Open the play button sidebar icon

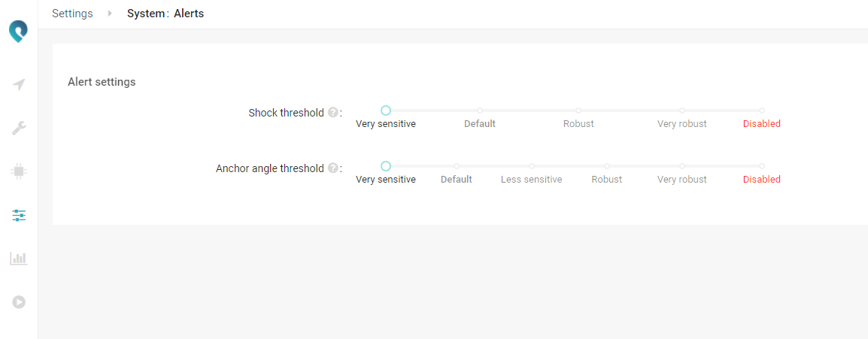pos(19,302)
